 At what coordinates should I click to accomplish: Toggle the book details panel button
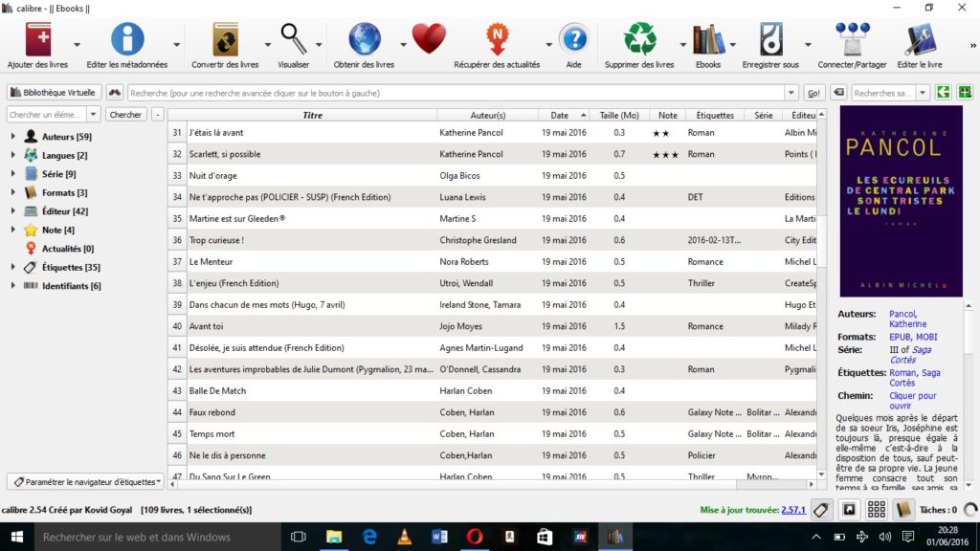coord(902,510)
